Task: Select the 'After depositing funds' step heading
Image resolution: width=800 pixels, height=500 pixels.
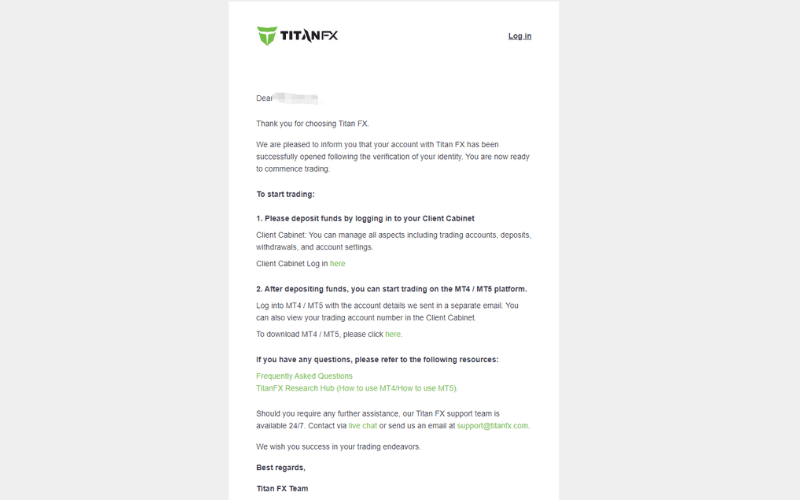Action: tap(392, 289)
